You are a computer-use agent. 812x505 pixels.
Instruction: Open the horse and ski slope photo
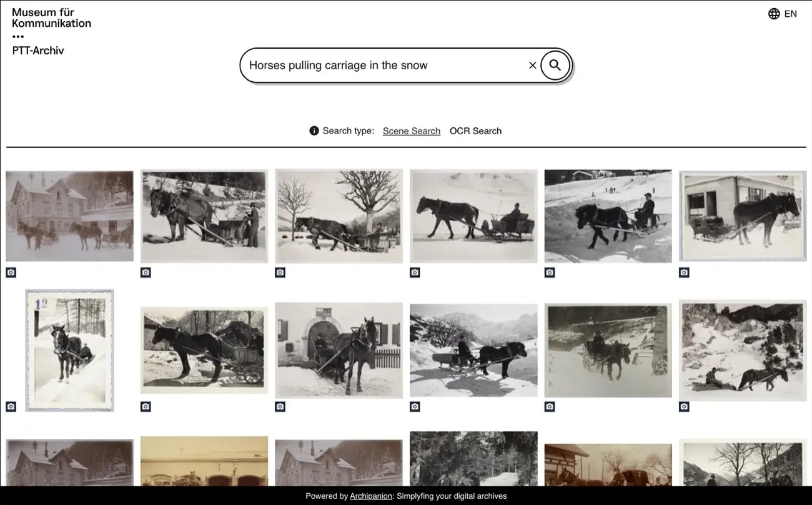[x=608, y=216]
